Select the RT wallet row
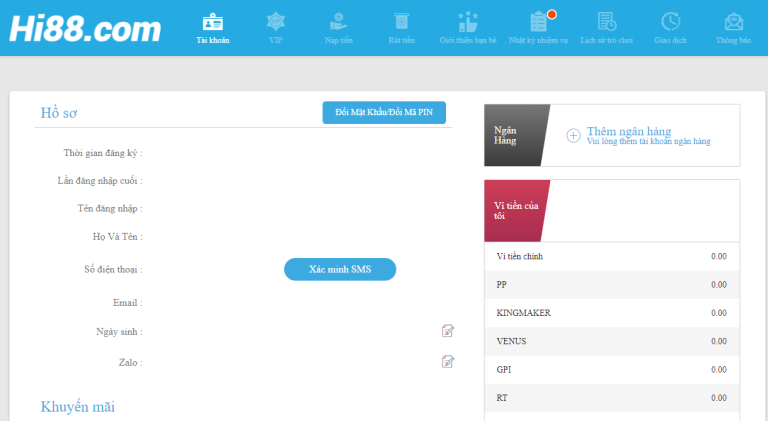Viewport: 768px width, 421px height. coord(612,398)
